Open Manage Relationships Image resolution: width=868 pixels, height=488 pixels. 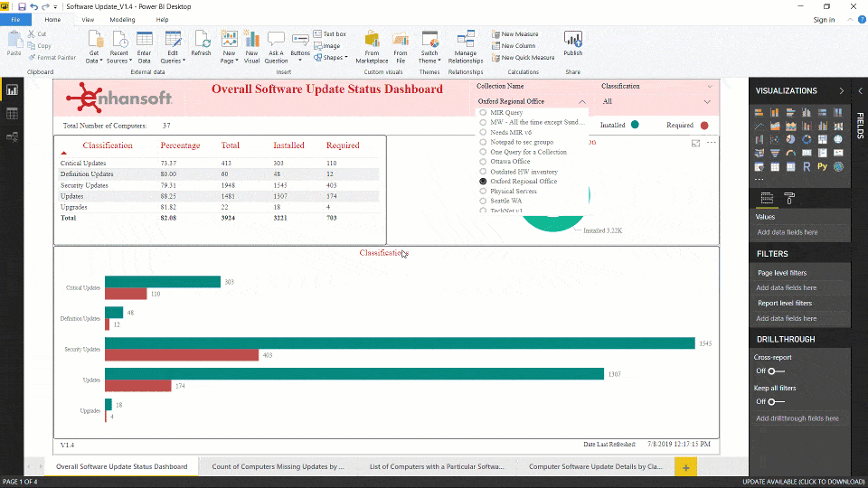(466, 47)
